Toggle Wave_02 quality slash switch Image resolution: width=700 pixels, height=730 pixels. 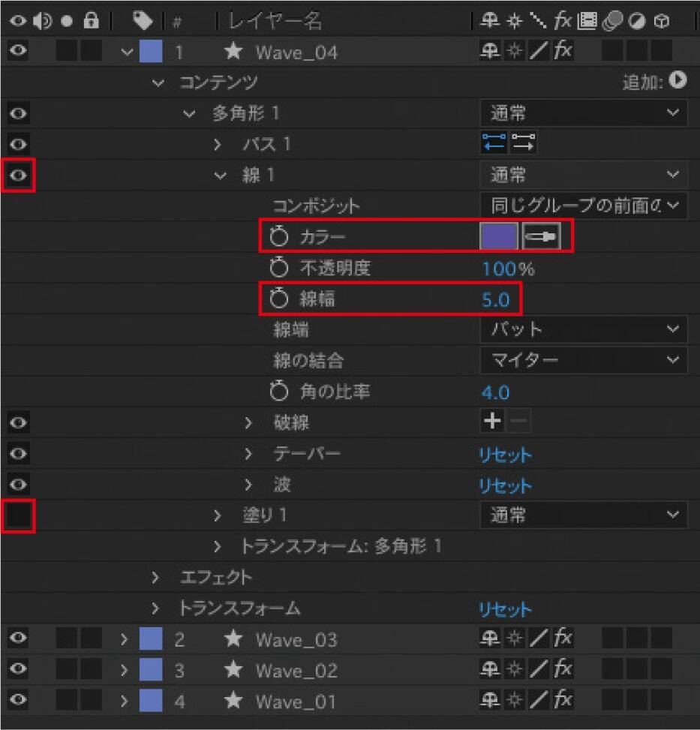(539, 668)
